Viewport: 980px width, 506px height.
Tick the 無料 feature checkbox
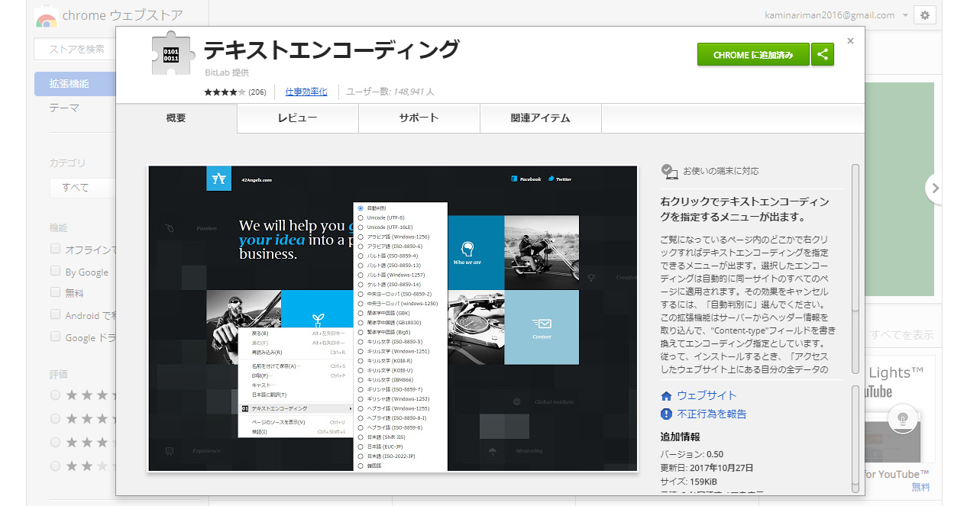coord(55,292)
